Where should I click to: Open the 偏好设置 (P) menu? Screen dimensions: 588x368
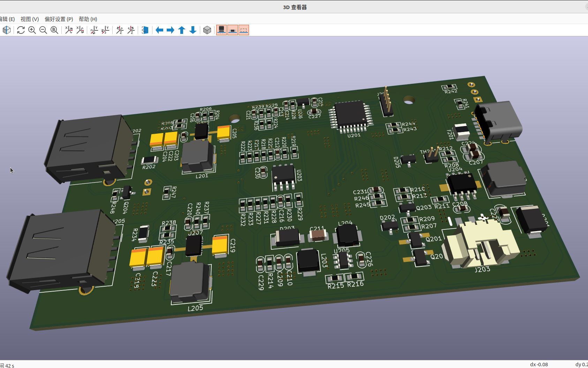tap(59, 19)
